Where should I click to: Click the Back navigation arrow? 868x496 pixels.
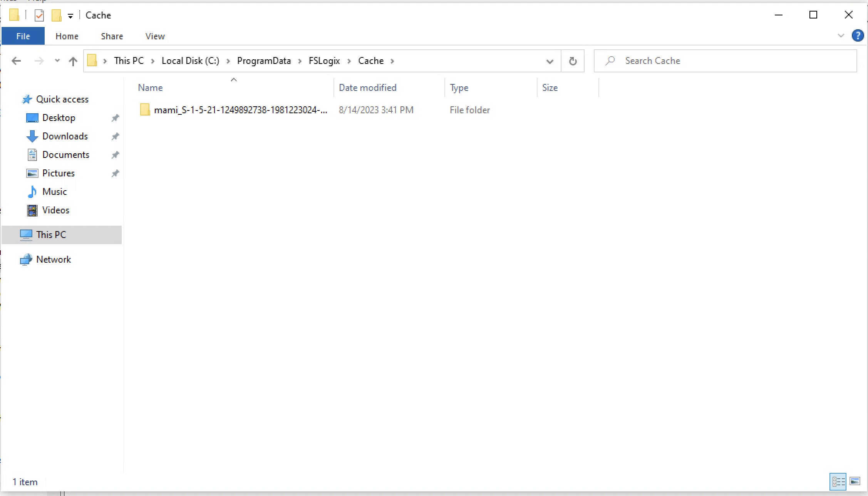pos(16,61)
